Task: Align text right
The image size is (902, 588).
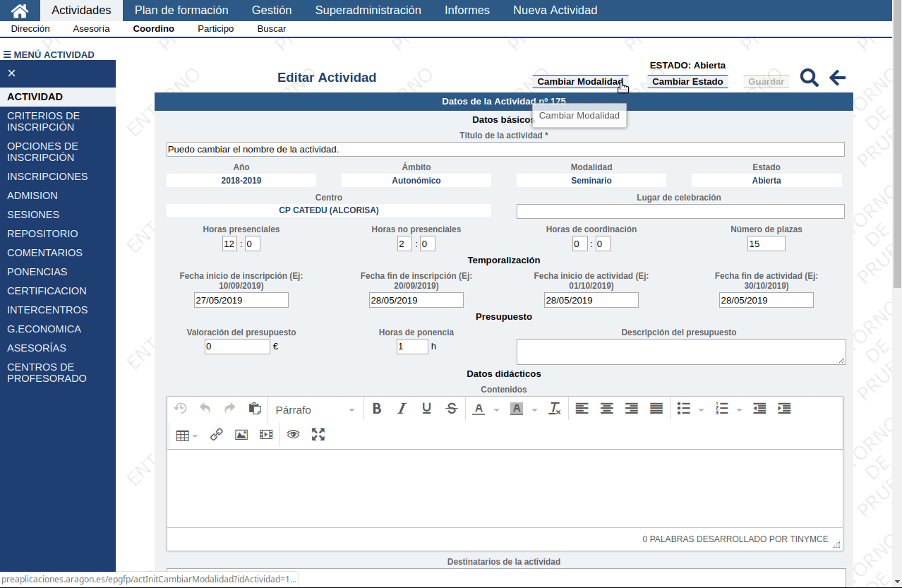Action: click(x=632, y=409)
